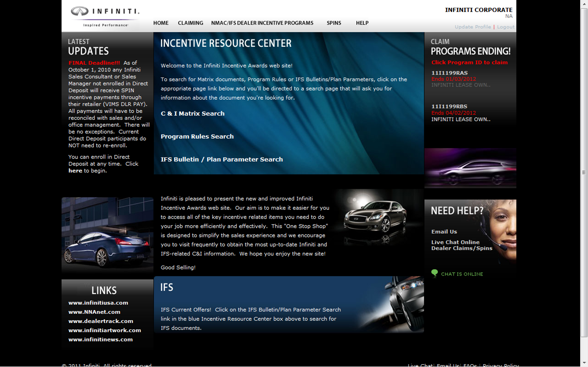Screen dimensions: 588x367
Task: Open IFS Bulletin / Plan Parameter Search
Action: [221, 159]
